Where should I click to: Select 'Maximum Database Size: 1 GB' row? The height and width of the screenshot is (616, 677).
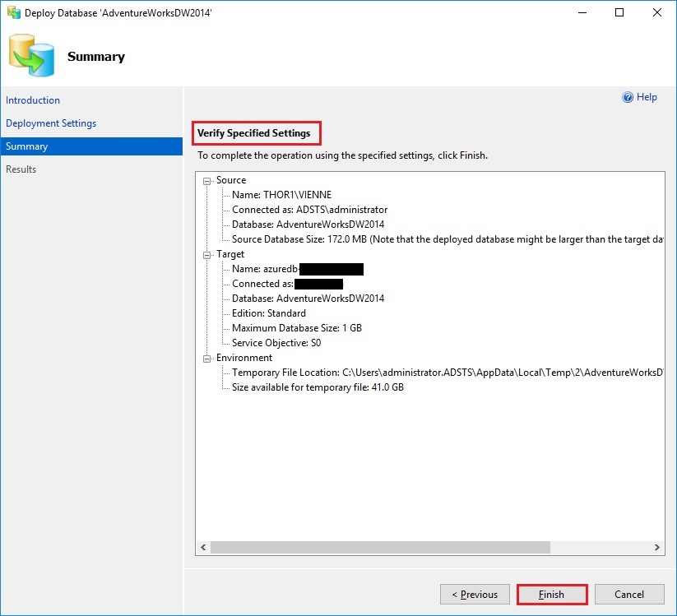point(297,328)
